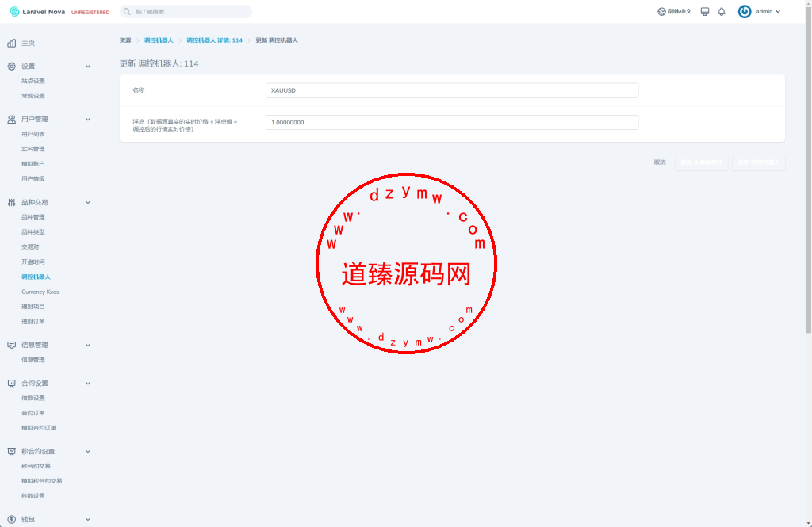The width and height of the screenshot is (812, 527).
Task: Collapse the 信息管理 section chevron
Action: 88,345
